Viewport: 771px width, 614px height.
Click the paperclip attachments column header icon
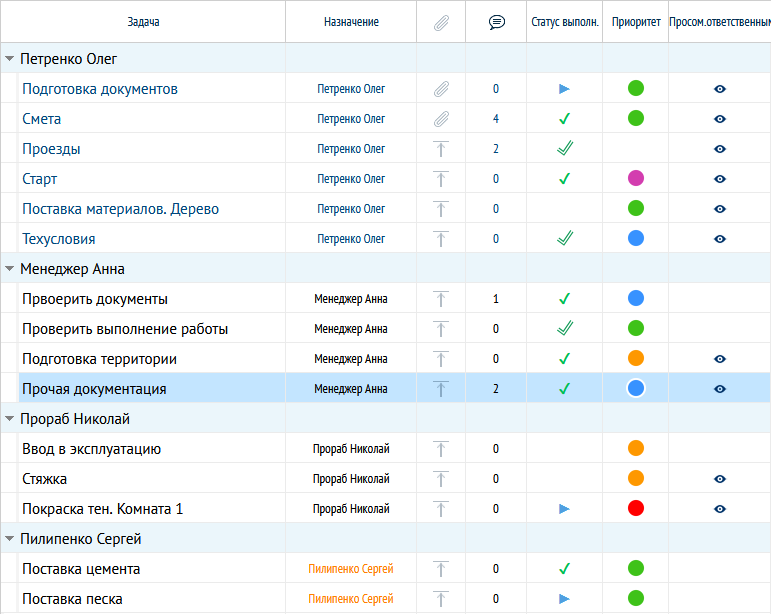[x=441, y=23]
